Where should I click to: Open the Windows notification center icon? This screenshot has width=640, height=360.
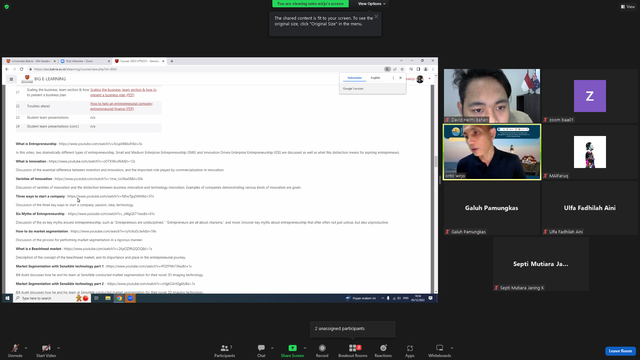pos(431,298)
